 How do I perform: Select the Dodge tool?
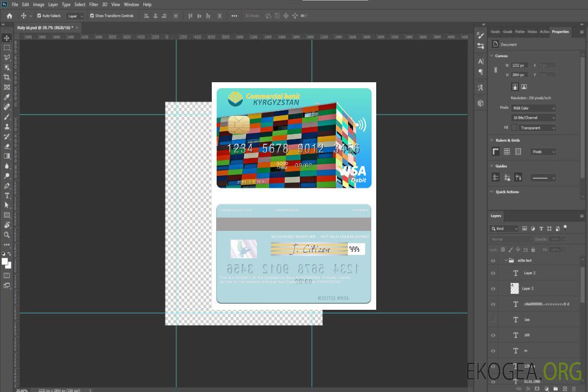[7, 175]
